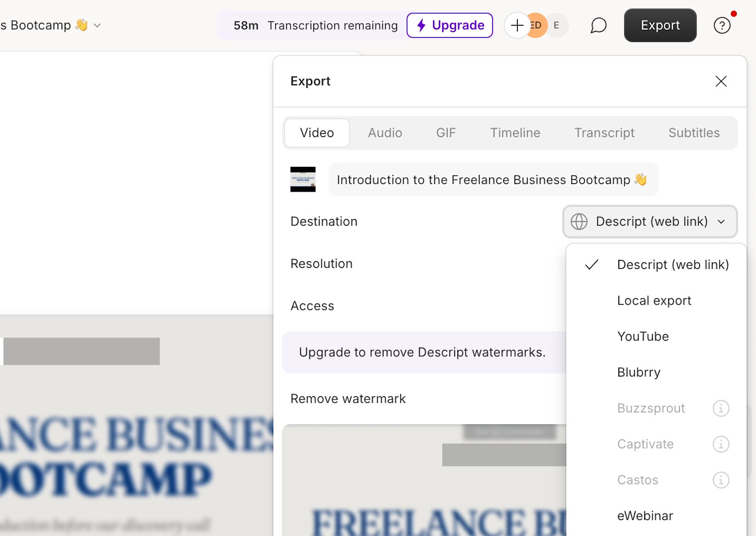Select Descript (web link) option

656,264
